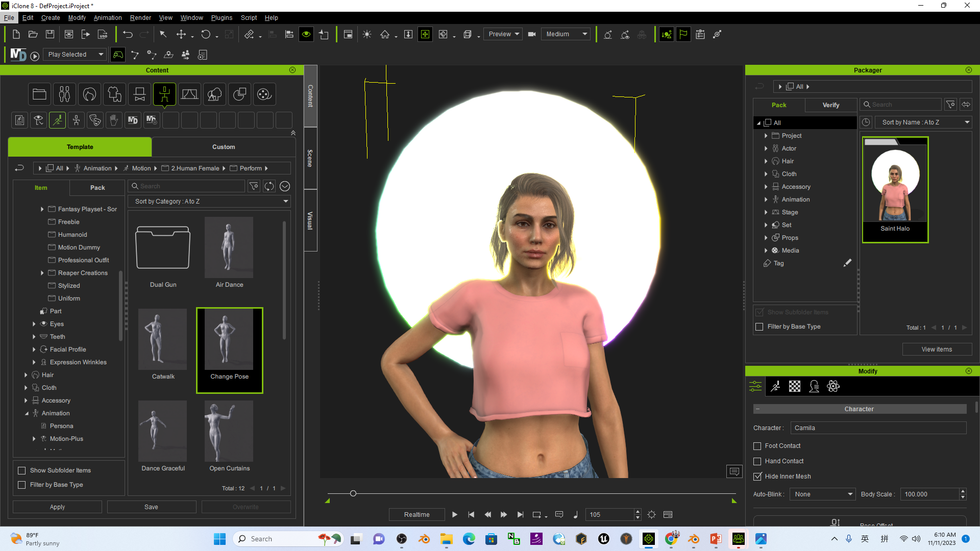The width and height of the screenshot is (980, 551).
Task: Switch to the Custom tab
Action: pos(224,147)
